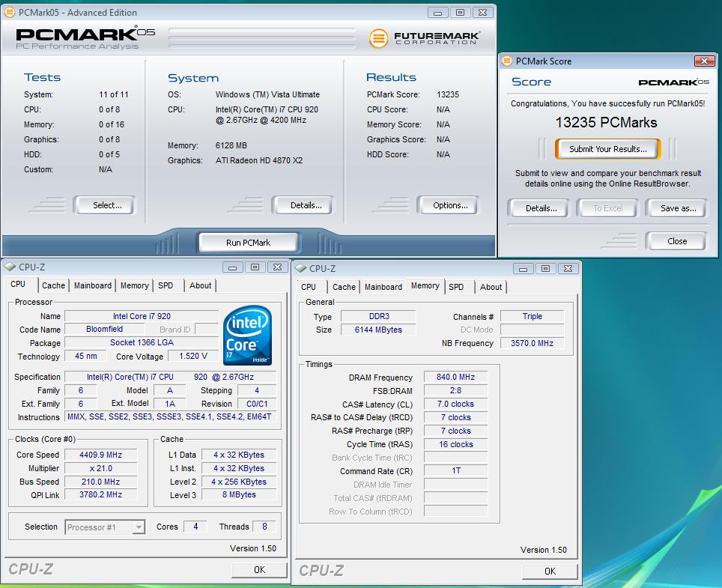Click Save as... button

676,208
